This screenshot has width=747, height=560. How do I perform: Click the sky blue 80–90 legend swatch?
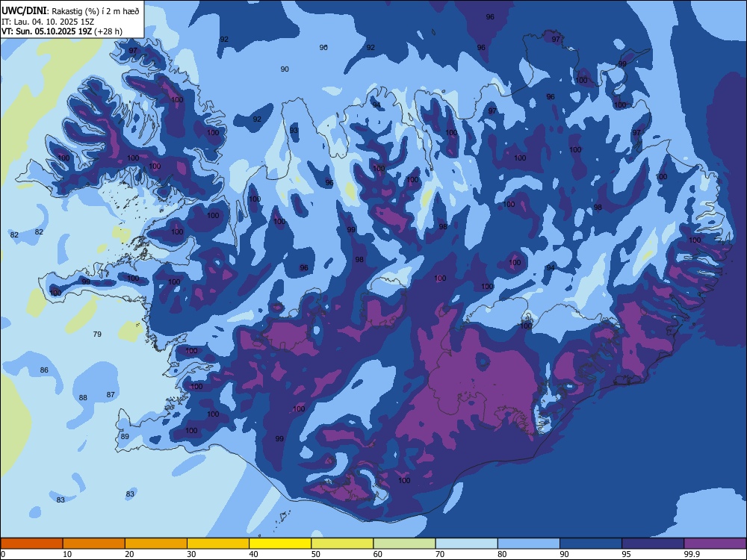[x=529, y=544]
